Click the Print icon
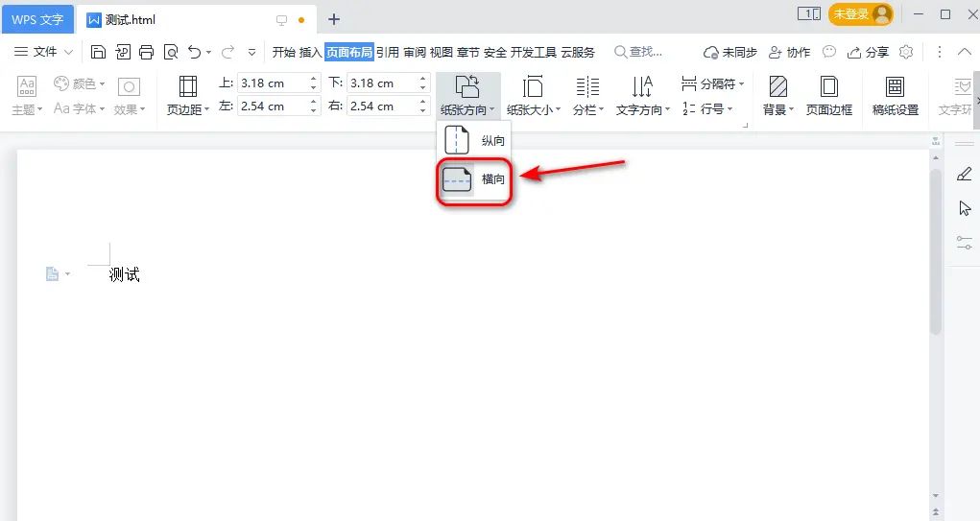The image size is (980, 521). pos(146,52)
